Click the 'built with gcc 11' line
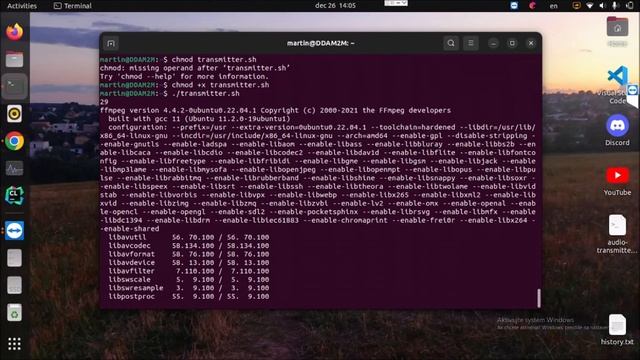Viewport: 640px width, 360px height. point(199,119)
